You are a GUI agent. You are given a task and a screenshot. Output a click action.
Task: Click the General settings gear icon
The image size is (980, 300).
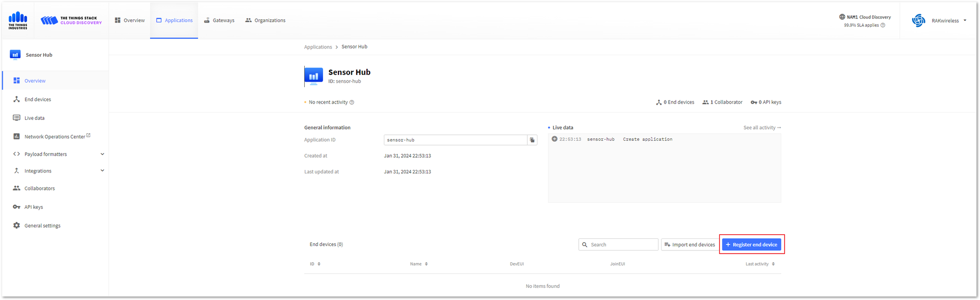click(16, 226)
